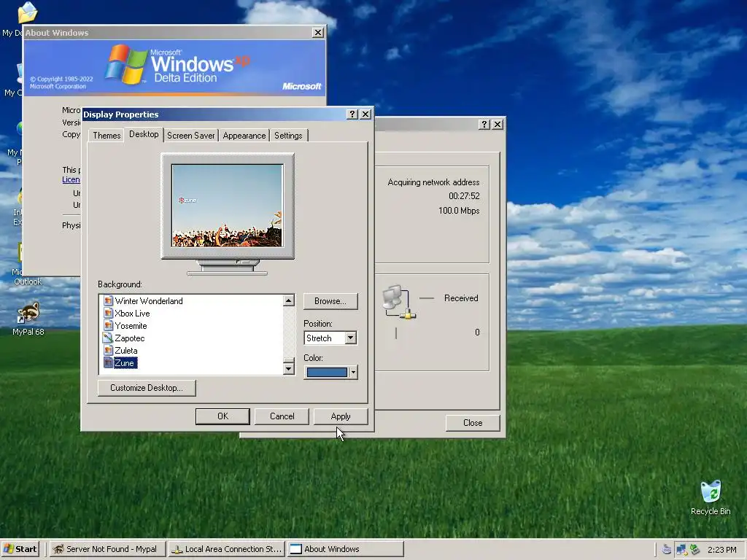Image resolution: width=747 pixels, height=560 pixels.
Task: Click the help button in Local Area Connection Status
Action: pos(484,124)
